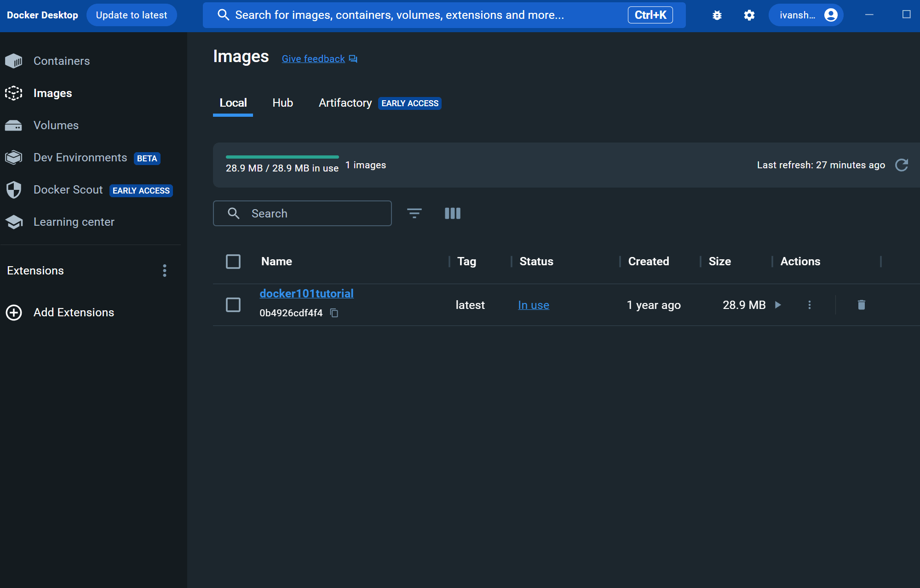
Task: Select the Volumes section
Action: [56, 125]
